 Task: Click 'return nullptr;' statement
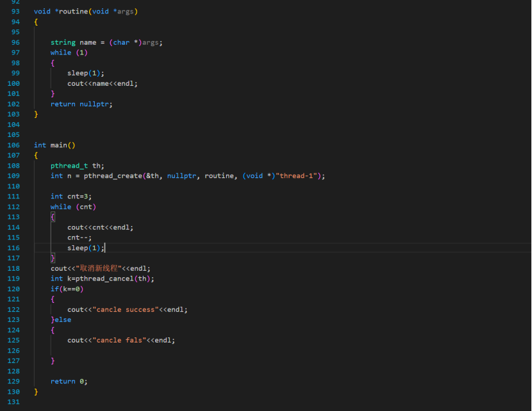(x=81, y=104)
